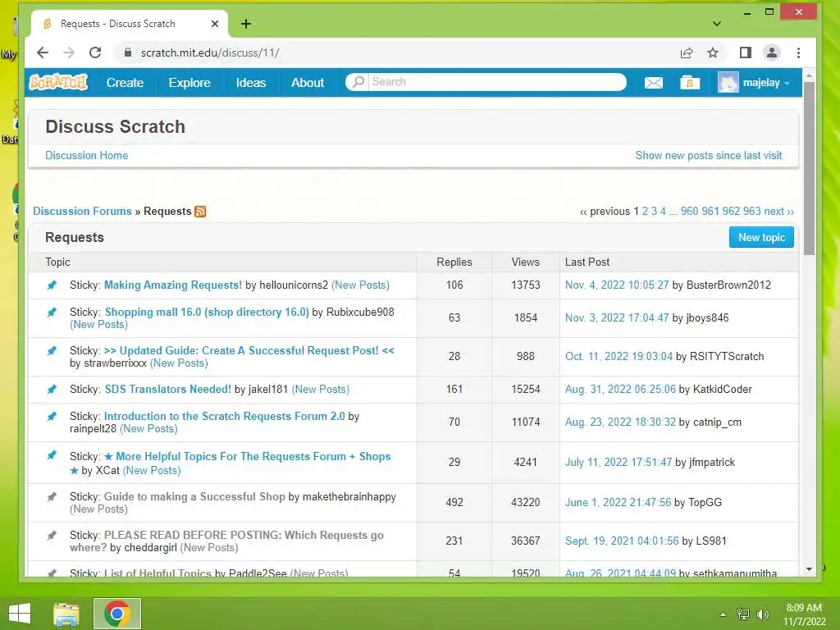Viewport: 840px width, 630px height.
Task: Click the next page link
Action: point(778,211)
